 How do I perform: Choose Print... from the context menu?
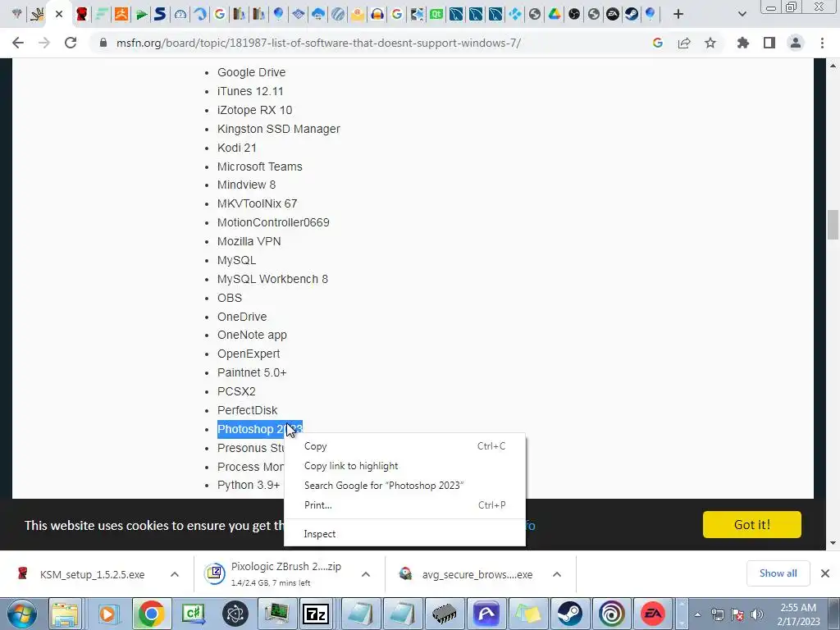pyautogui.click(x=404, y=505)
